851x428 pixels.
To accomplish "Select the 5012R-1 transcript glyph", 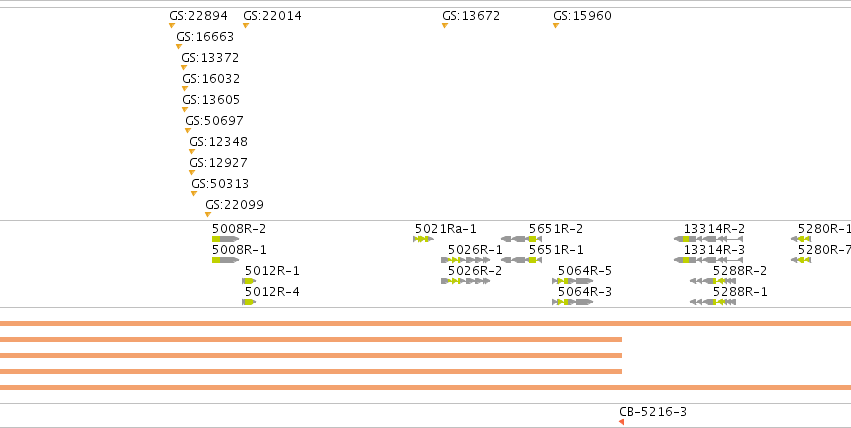I will (249, 281).
